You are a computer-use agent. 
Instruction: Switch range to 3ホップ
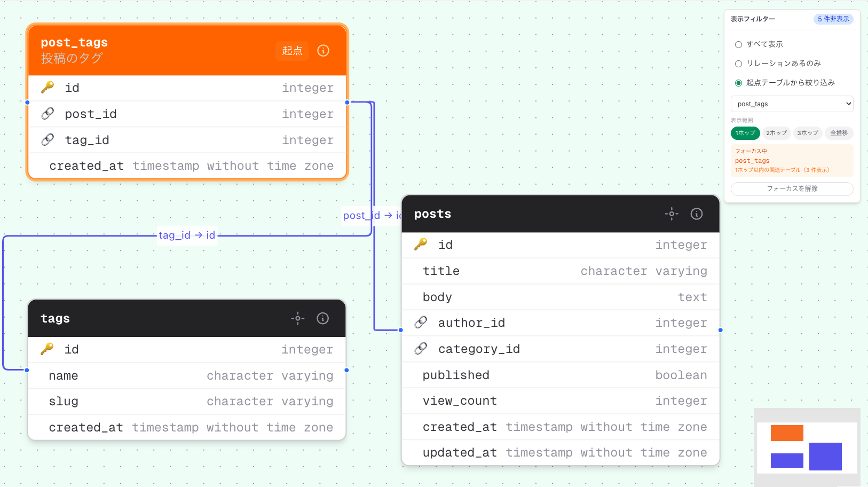pyautogui.click(x=807, y=133)
